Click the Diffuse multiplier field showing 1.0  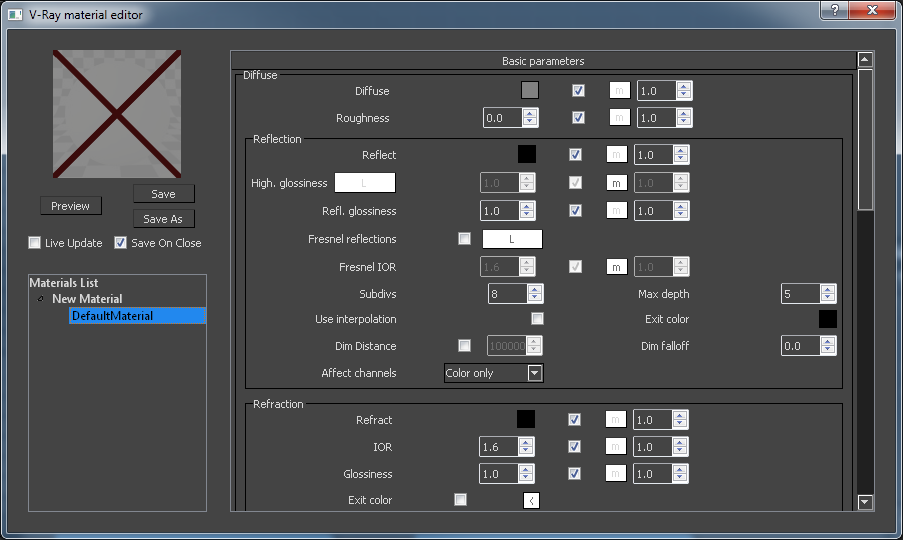pos(657,90)
